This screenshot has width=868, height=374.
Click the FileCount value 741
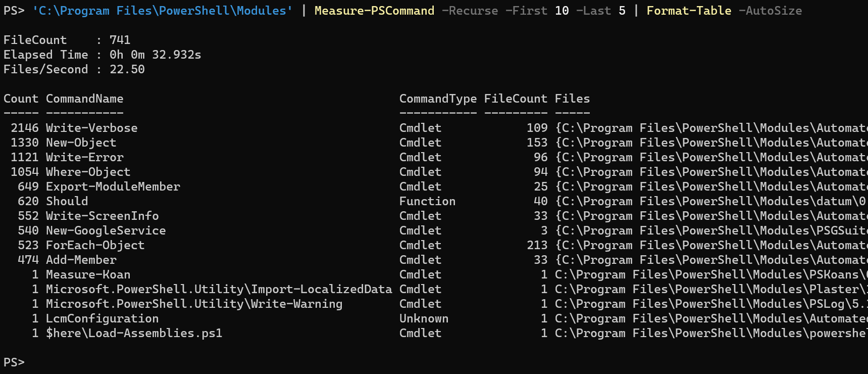120,40
